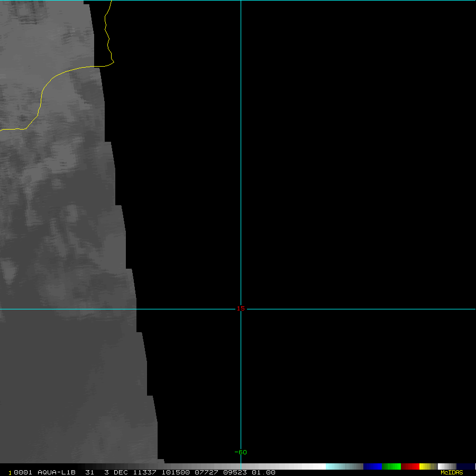Image resolution: width=476 pixels, height=476 pixels.
Task: Click the white end of grayscale bar
Action: [317, 466]
